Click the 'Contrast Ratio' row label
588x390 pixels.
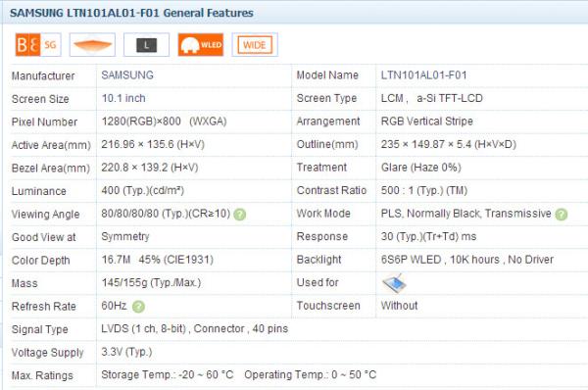pyautogui.click(x=331, y=190)
